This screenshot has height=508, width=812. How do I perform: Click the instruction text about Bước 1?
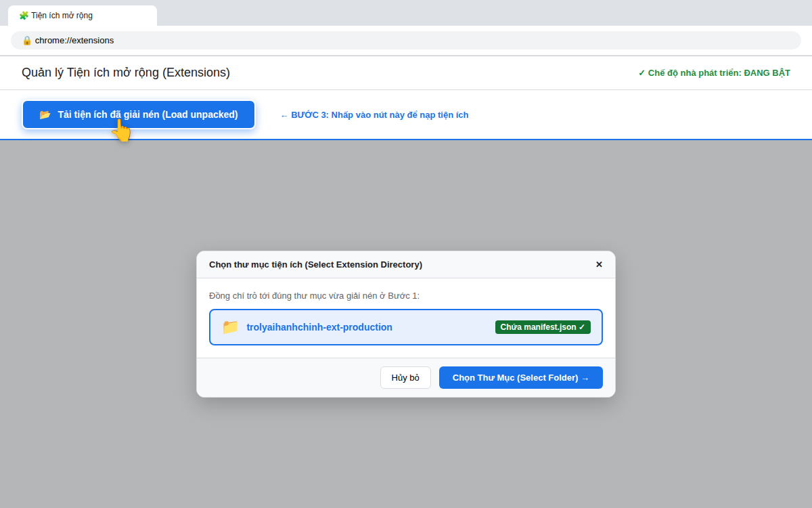(x=314, y=296)
